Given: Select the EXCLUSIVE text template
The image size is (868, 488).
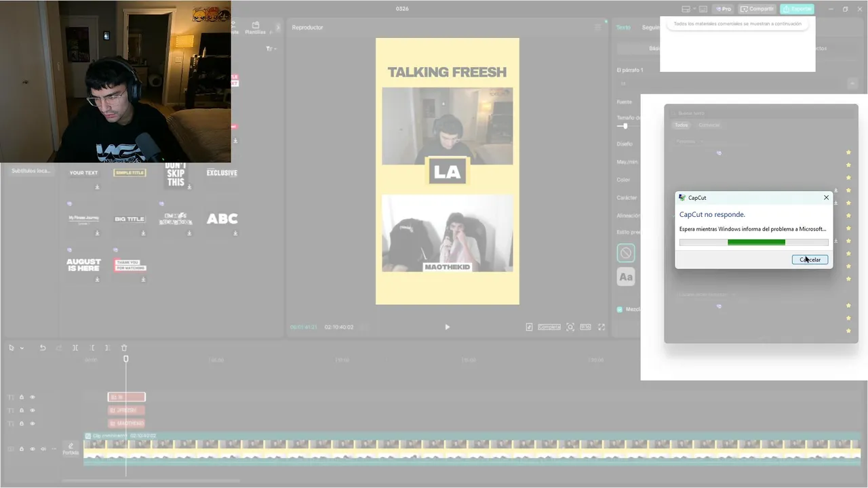Looking at the screenshot, I should pyautogui.click(x=222, y=173).
